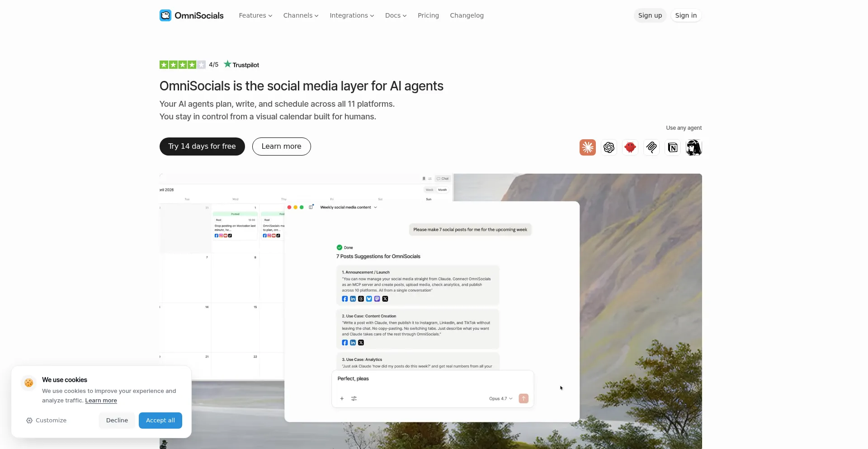Viewport: 868px width, 449px height.
Task: Switch calendar to Month view
Action: (x=443, y=190)
